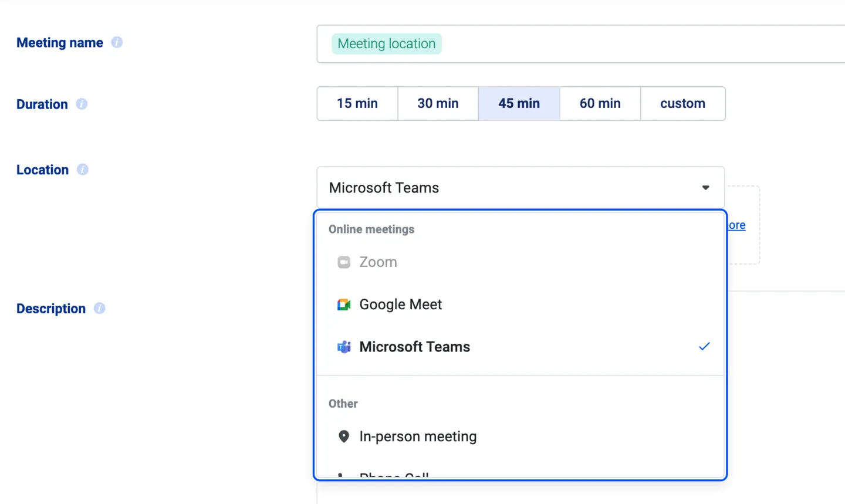Select the 45 min duration option
845x504 pixels.
pyautogui.click(x=519, y=103)
